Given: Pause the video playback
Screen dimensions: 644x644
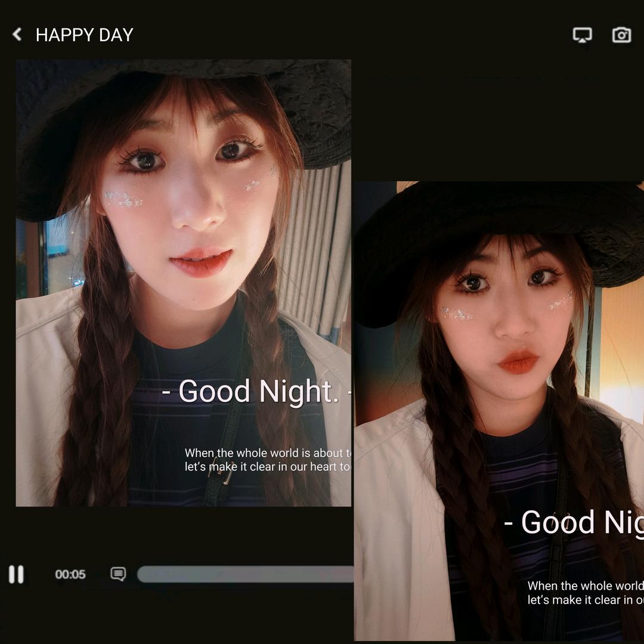Looking at the screenshot, I should tap(16, 574).
